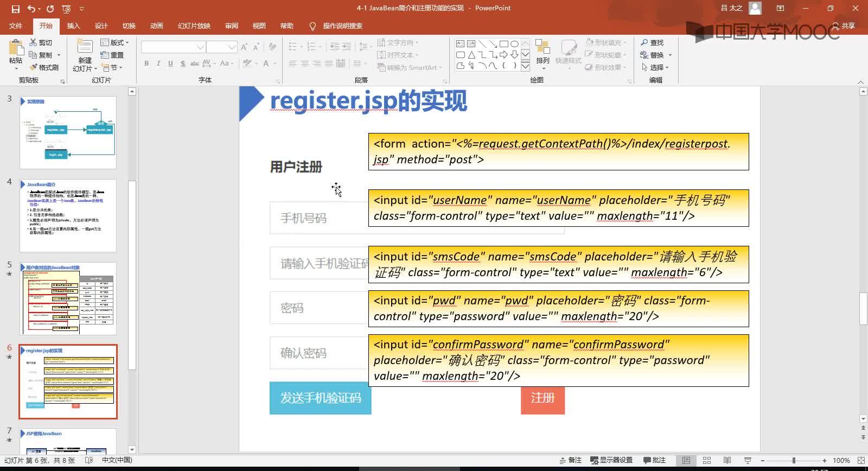Toggle Comments (批注) pane in status bar
This screenshot has height=471, width=868.
point(654,460)
